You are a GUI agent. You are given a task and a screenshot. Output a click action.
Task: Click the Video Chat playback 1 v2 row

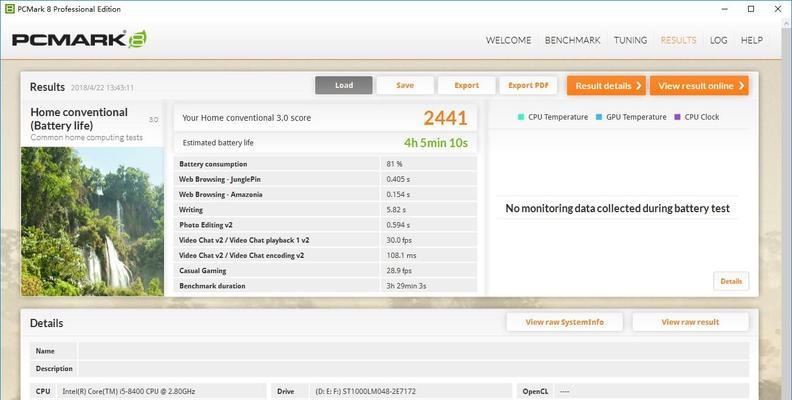click(x=325, y=240)
